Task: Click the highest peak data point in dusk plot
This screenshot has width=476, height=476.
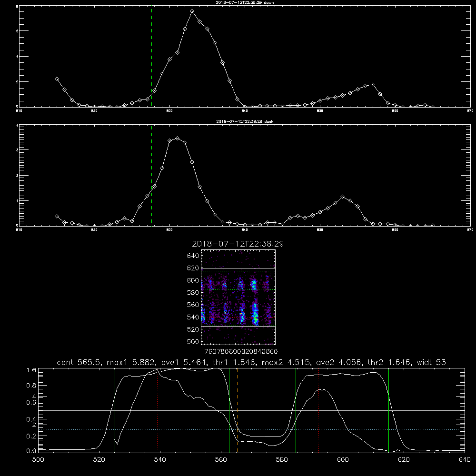Action: pos(178,139)
